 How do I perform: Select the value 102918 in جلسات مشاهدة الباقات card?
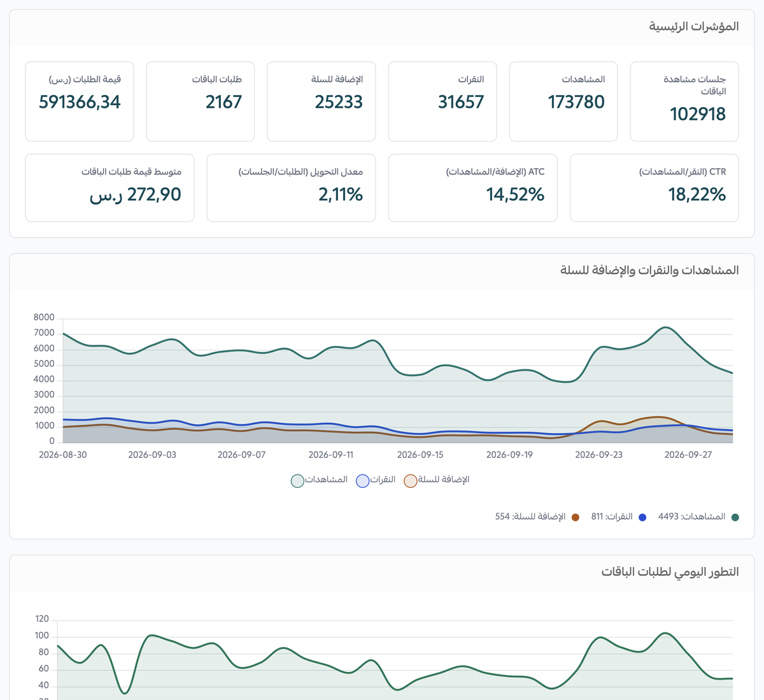click(698, 114)
